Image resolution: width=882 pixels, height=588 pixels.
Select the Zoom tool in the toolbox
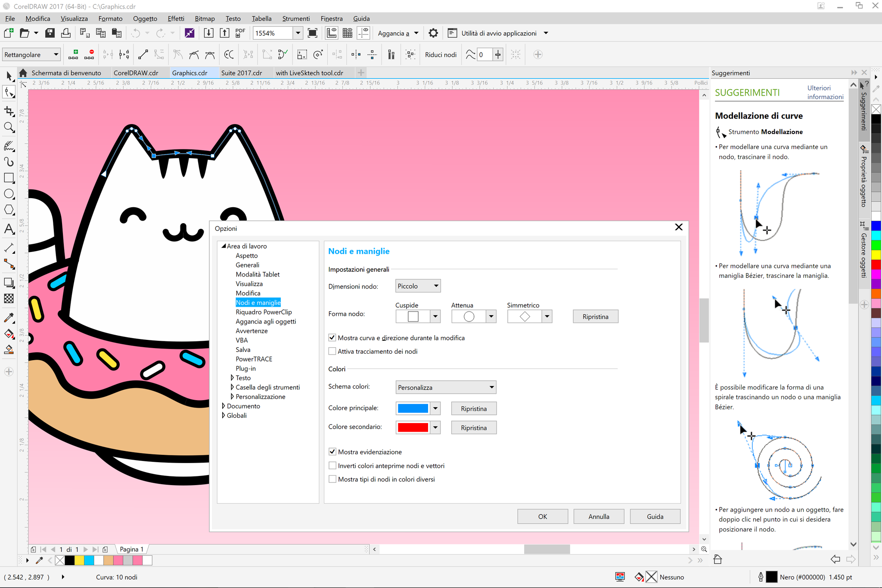click(x=9, y=127)
